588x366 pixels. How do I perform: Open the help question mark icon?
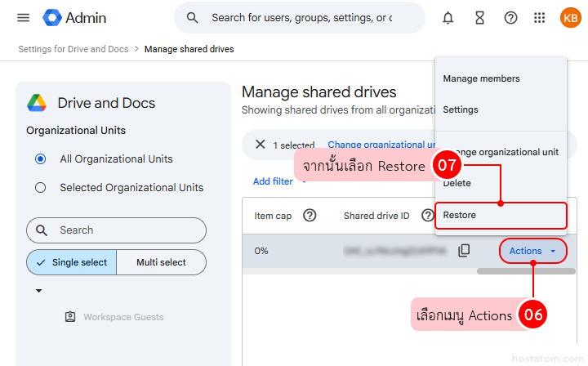510,18
